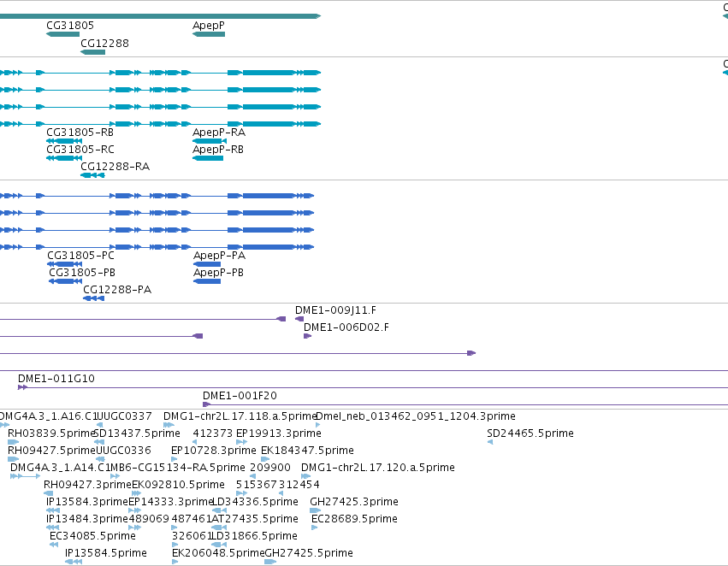728x566 pixels.
Task: Click the EK092810.5prime label
Action: [178, 485]
